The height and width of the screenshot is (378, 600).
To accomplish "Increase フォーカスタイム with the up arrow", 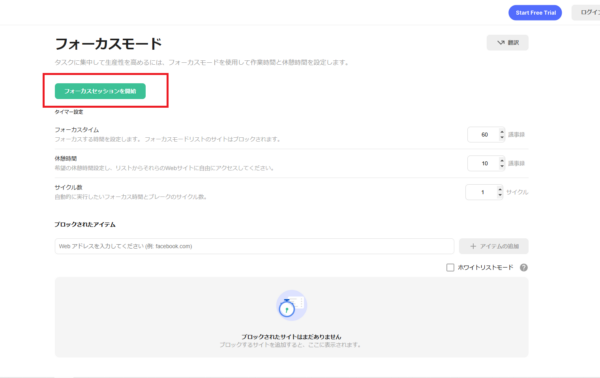I will point(502,131).
